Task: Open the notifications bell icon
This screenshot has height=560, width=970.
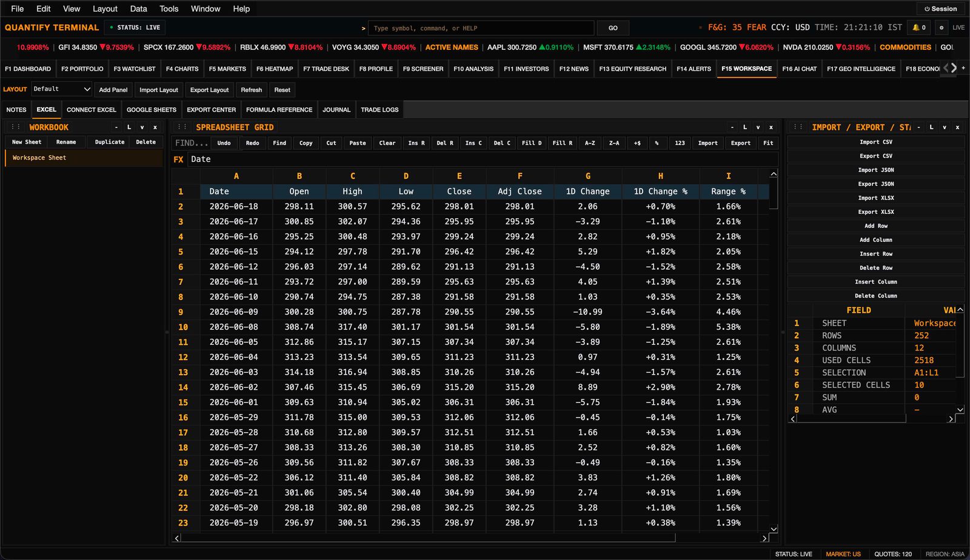Action: 919,27
